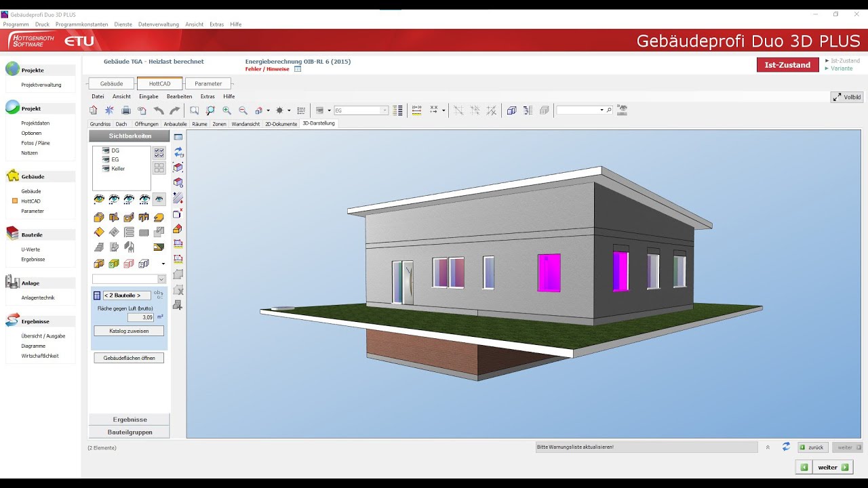Open the empty combo box below component icons
The height and width of the screenshot is (488, 868).
click(130, 279)
